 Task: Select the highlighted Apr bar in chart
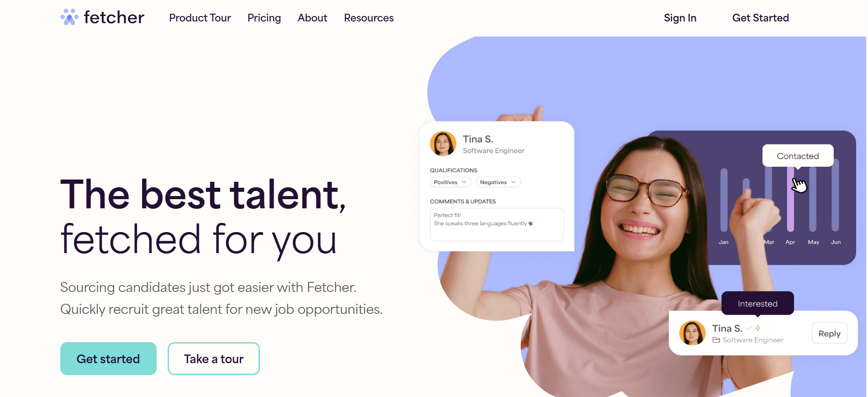790,199
